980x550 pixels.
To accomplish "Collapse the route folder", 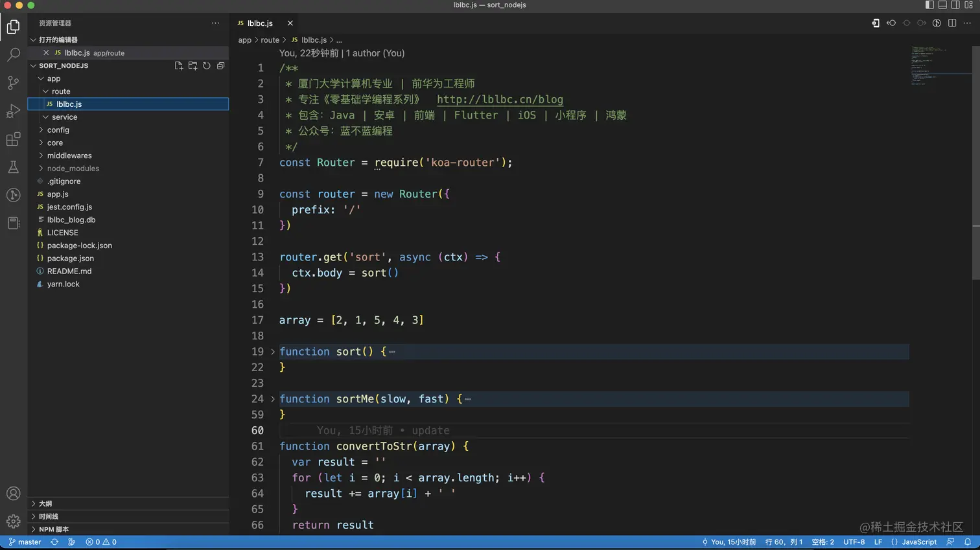I will pos(128,91).
